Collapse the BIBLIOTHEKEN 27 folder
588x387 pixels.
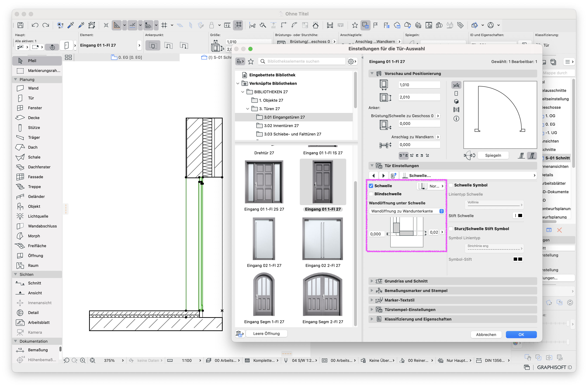tap(243, 92)
